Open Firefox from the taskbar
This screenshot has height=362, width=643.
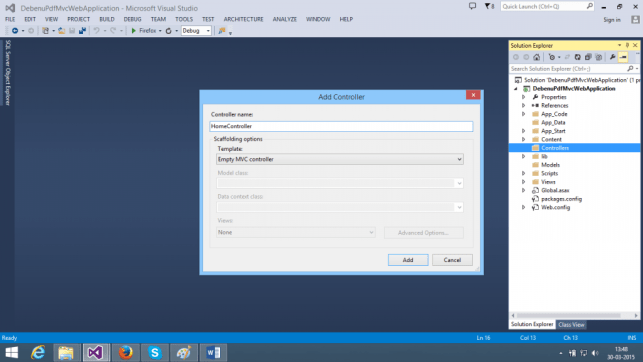pos(125,353)
